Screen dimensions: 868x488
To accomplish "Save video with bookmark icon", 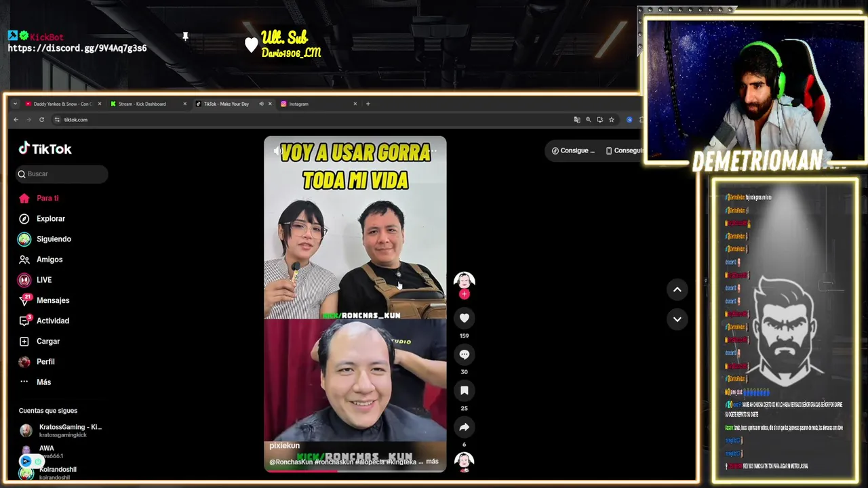I will (465, 390).
